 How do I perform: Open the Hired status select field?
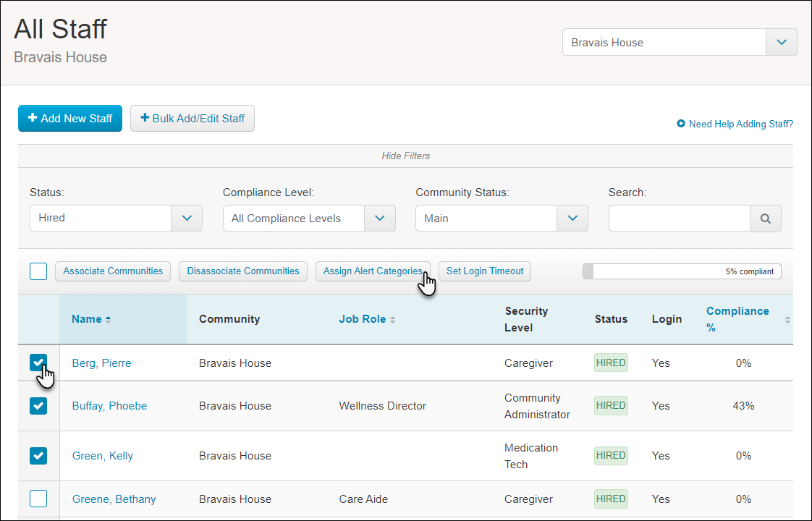[116, 218]
